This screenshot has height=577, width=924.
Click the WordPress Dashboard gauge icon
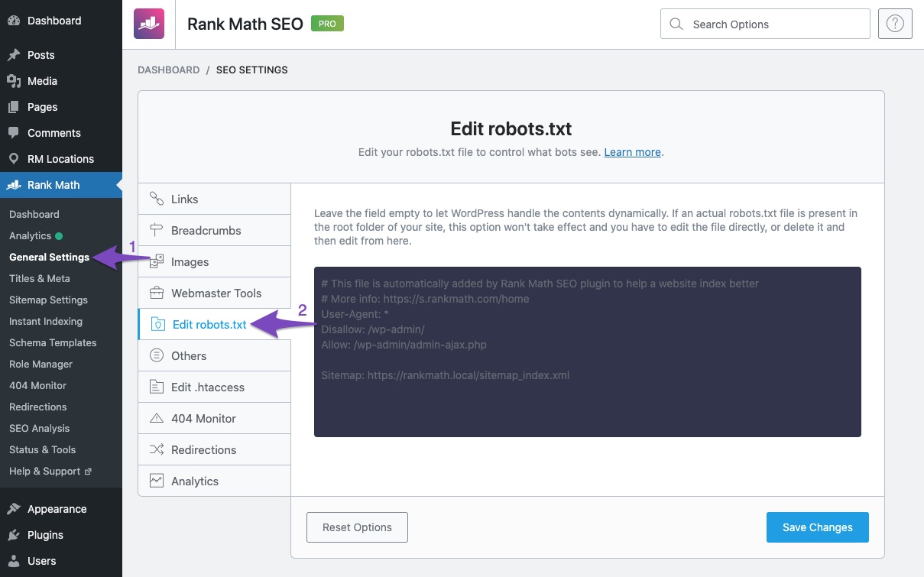pos(14,21)
